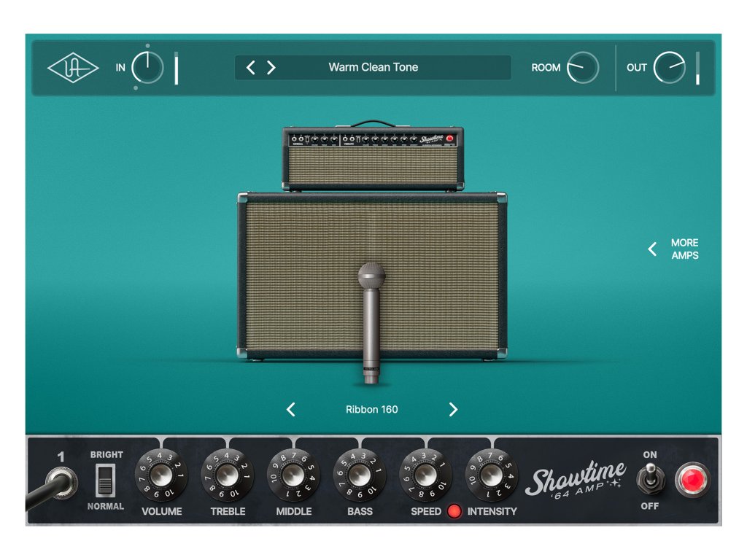Click the vibrato SPEED knob

[425, 475]
